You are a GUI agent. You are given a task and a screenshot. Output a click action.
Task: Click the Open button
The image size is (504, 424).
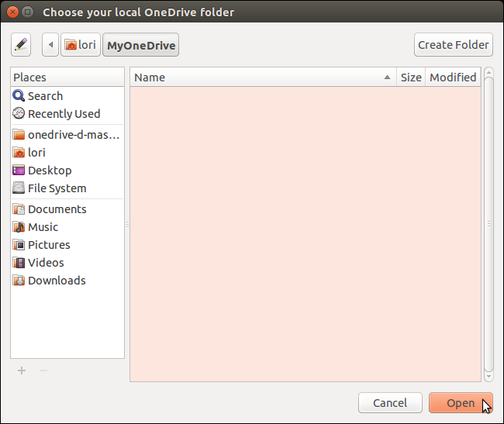click(x=461, y=403)
